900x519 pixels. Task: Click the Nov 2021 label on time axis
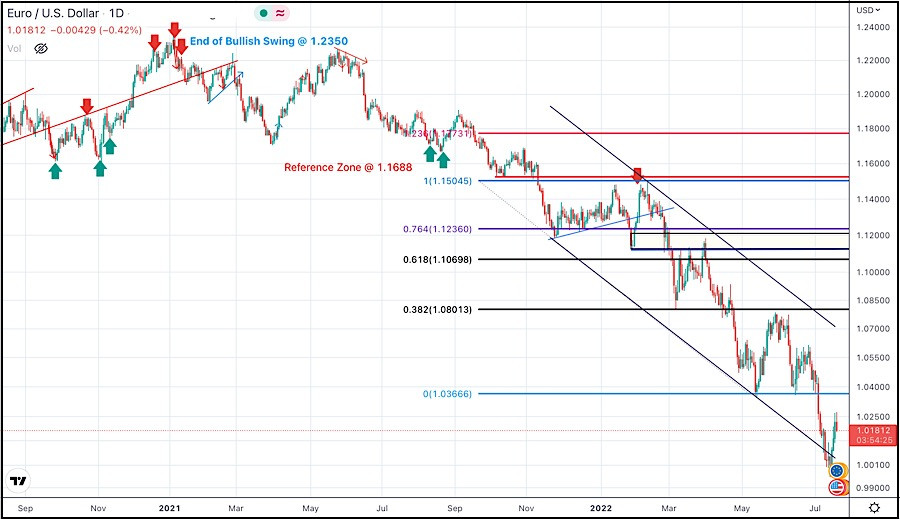click(x=526, y=508)
